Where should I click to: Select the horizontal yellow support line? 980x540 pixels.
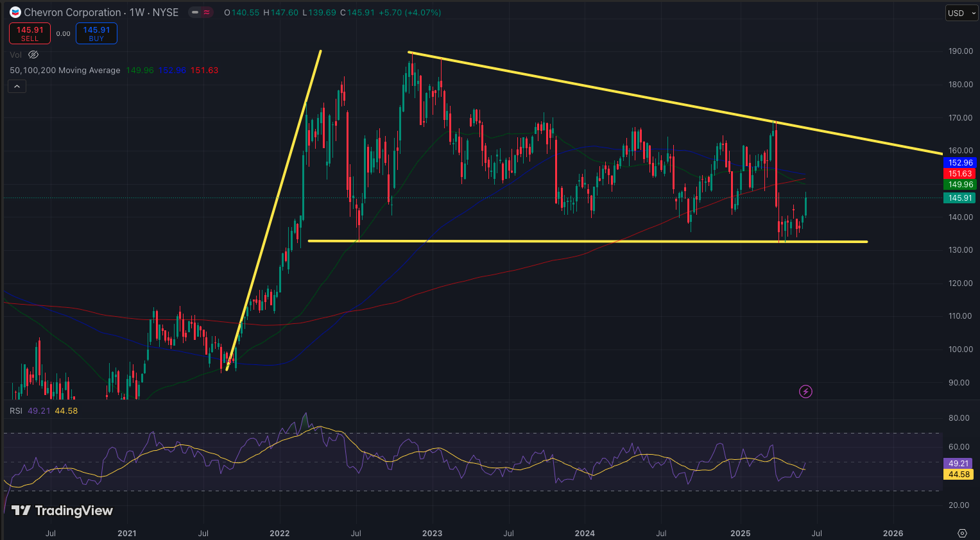[x=578, y=241]
